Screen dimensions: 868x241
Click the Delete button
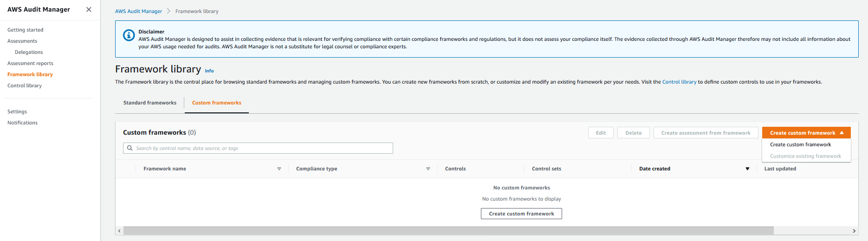[x=633, y=133]
